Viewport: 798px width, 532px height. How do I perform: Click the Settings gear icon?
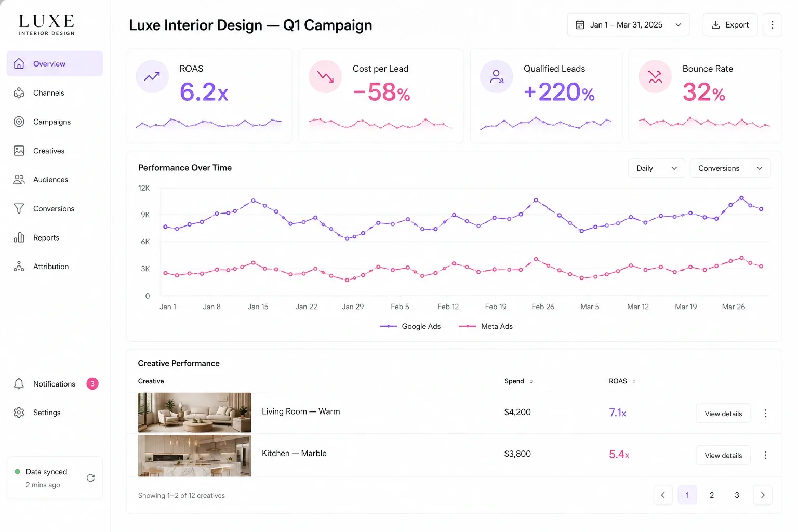(19, 412)
